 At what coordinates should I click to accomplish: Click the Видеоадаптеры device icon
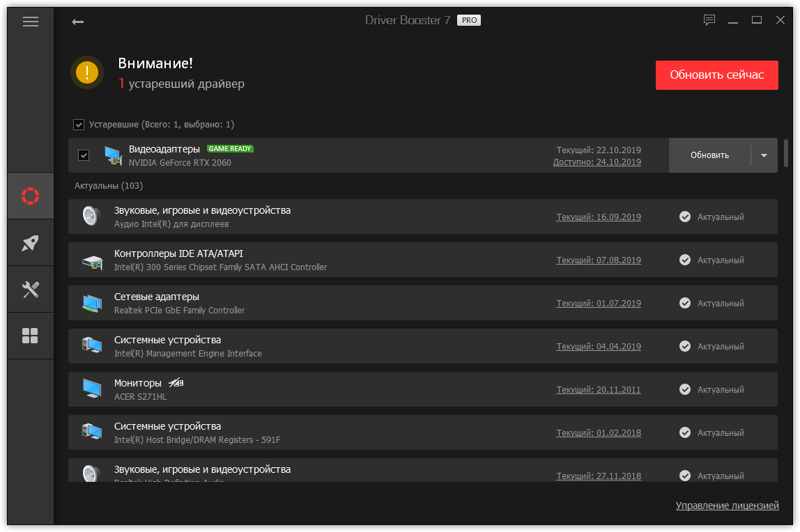(113, 155)
